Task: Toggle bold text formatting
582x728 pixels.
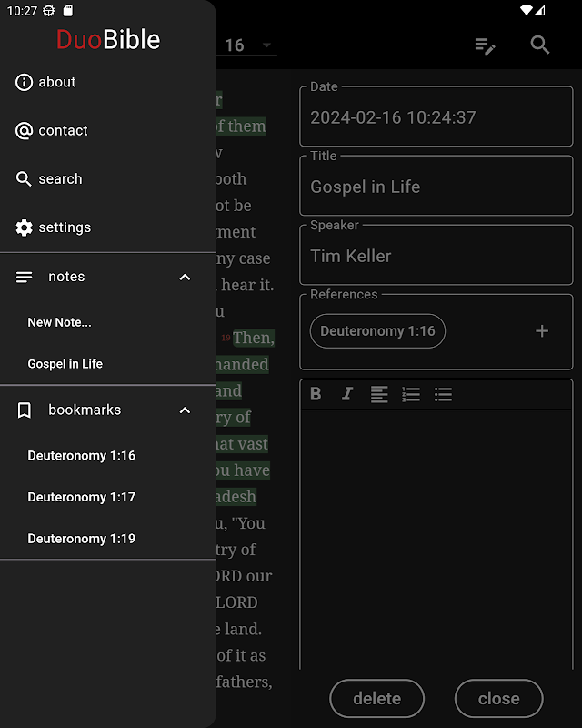Action: pyautogui.click(x=316, y=394)
